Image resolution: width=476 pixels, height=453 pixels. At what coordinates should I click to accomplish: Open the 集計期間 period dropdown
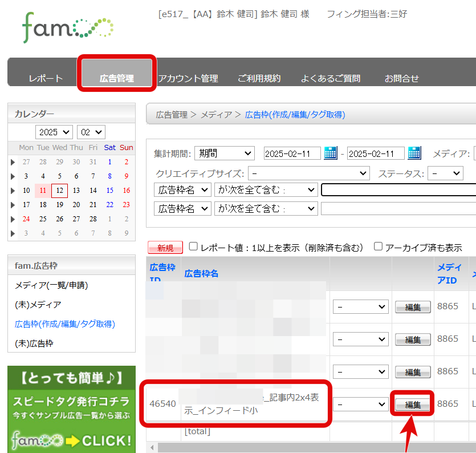pos(224,153)
